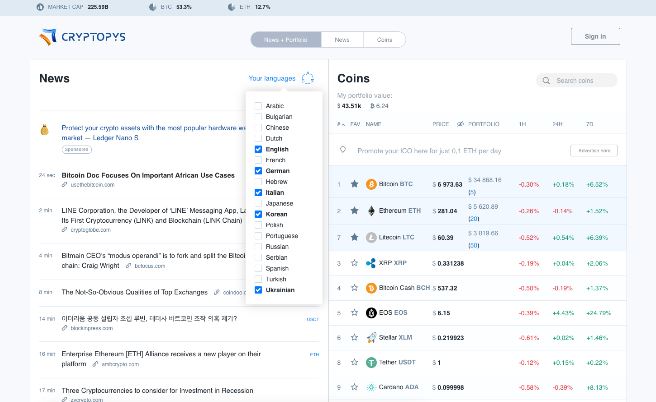Viewport: 656px width, 402px height.
Task: Enable the Spanish language checkbox
Action: tap(258, 268)
